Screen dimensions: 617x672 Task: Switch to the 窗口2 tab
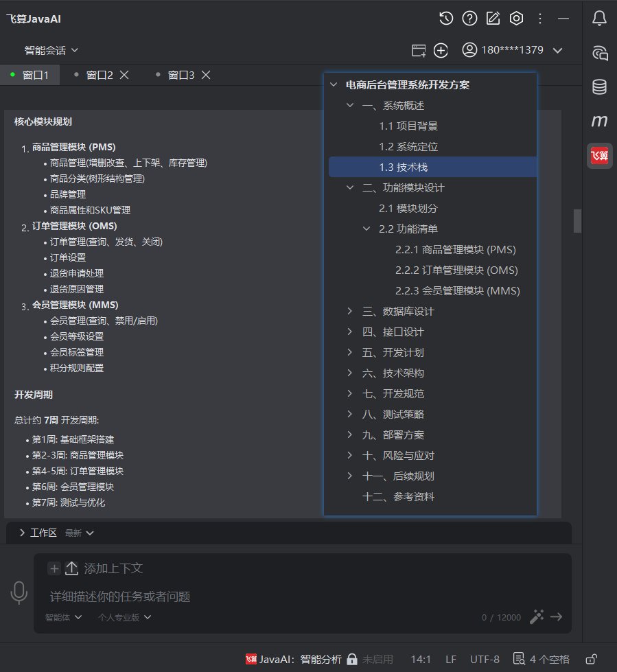(x=100, y=75)
